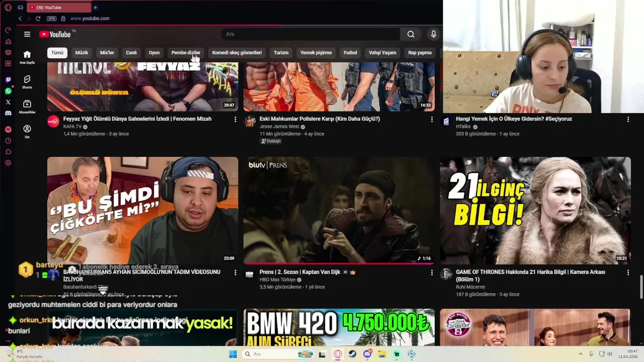Viewport: 644px width, 362px height.
Task: Open the 21 İlginç Bilgi thumbnail
Action: 535,210
